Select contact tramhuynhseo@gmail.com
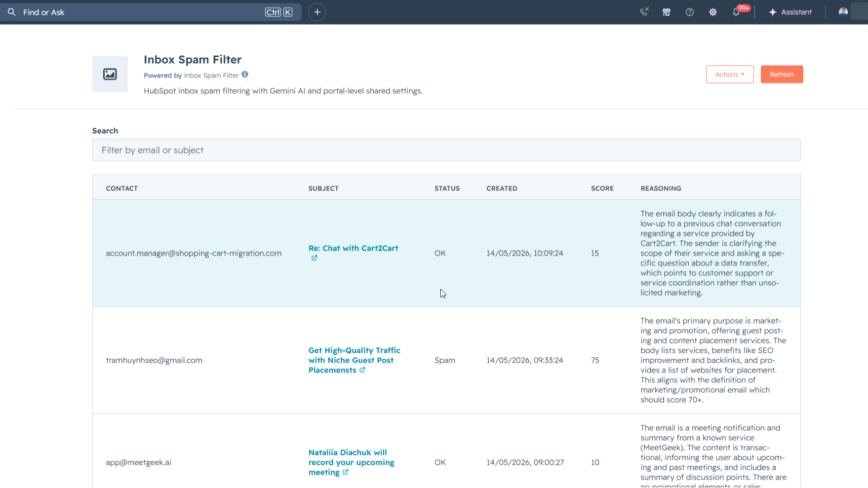This screenshot has height=488, width=868. [x=154, y=360]
